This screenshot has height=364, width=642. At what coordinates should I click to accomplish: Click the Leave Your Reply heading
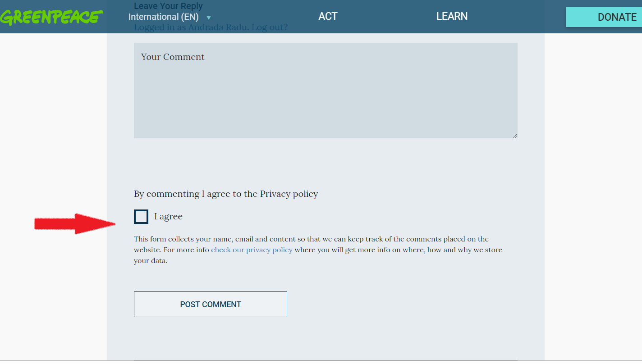[168, 6]
